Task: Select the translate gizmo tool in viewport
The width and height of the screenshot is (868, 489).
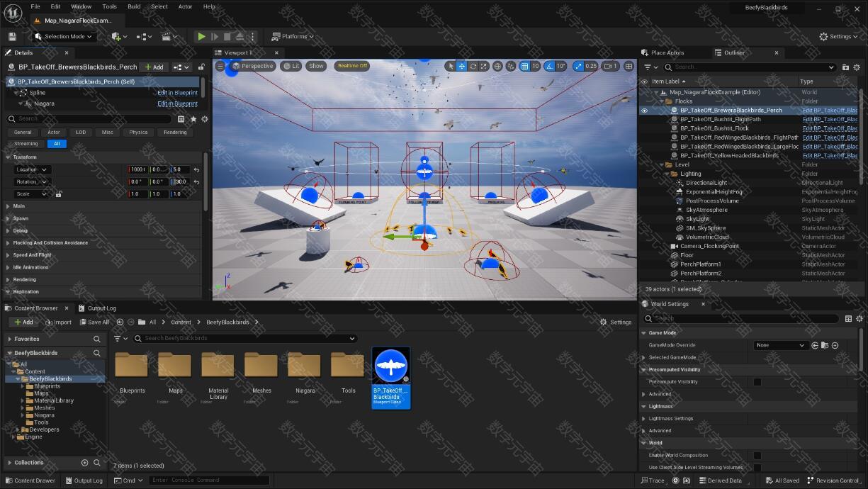Action: click(461, 66)
